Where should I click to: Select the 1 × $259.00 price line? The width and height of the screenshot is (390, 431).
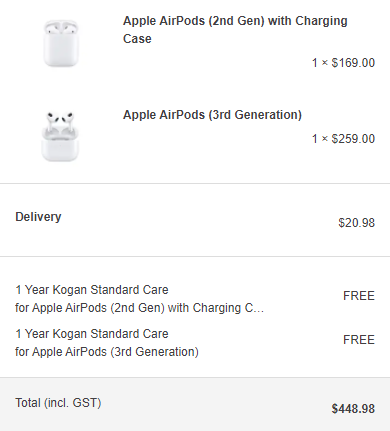click(343, 139)
